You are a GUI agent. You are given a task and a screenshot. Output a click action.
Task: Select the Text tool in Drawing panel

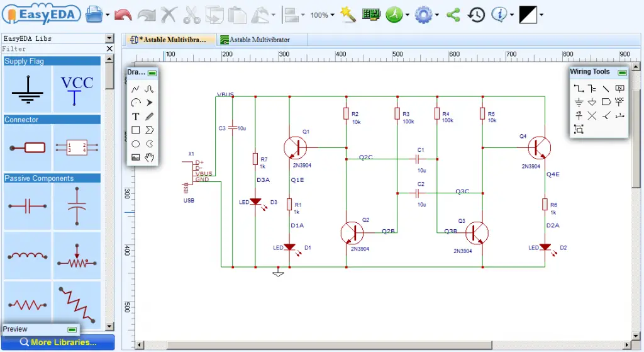pos(136,116)
